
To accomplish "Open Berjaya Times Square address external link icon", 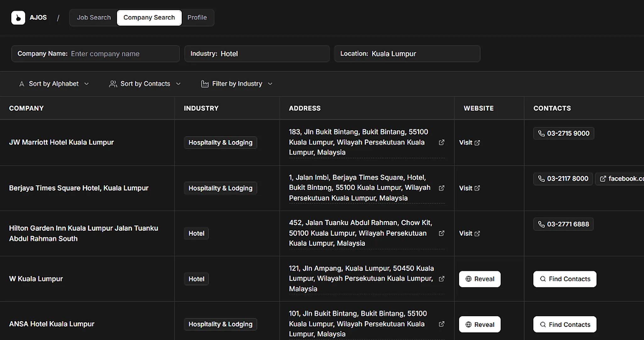I will tap(441, 188).
